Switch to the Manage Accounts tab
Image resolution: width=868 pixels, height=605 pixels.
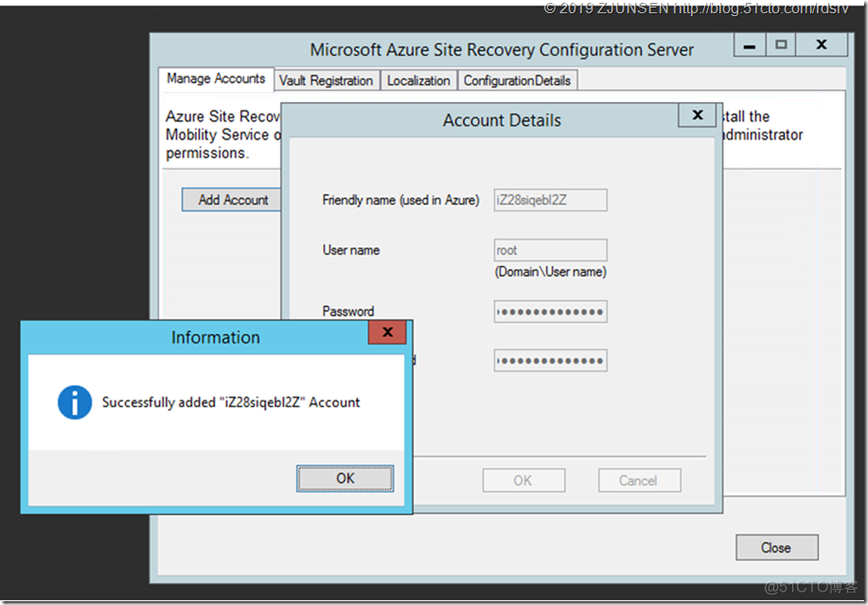coord(216,79)
